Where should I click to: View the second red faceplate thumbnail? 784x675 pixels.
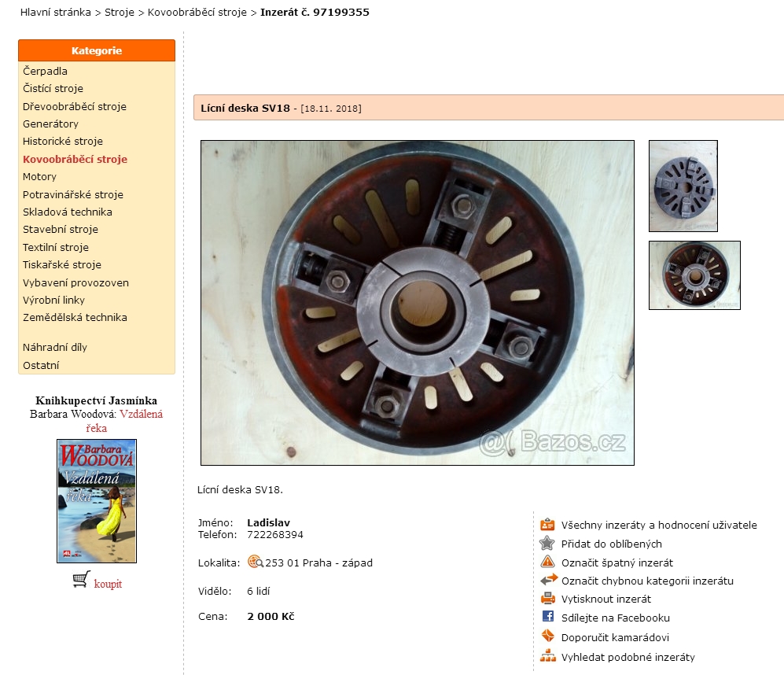[694, 275]
